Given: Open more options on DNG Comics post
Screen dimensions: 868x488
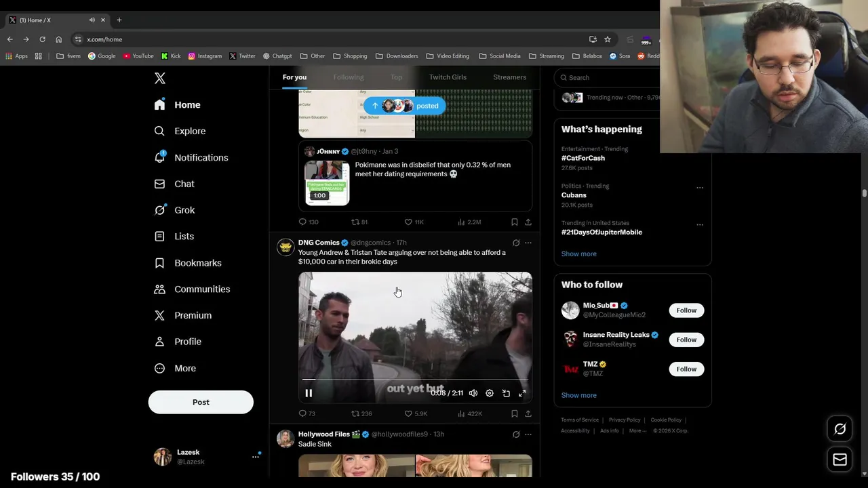Looking at the screenshot, I should (x=528, y=243).
